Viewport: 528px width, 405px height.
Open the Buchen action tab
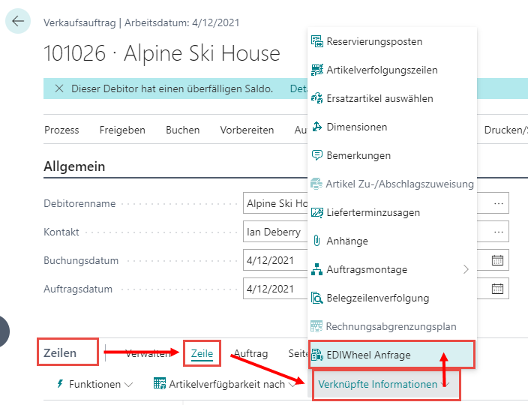coord(183,130)
